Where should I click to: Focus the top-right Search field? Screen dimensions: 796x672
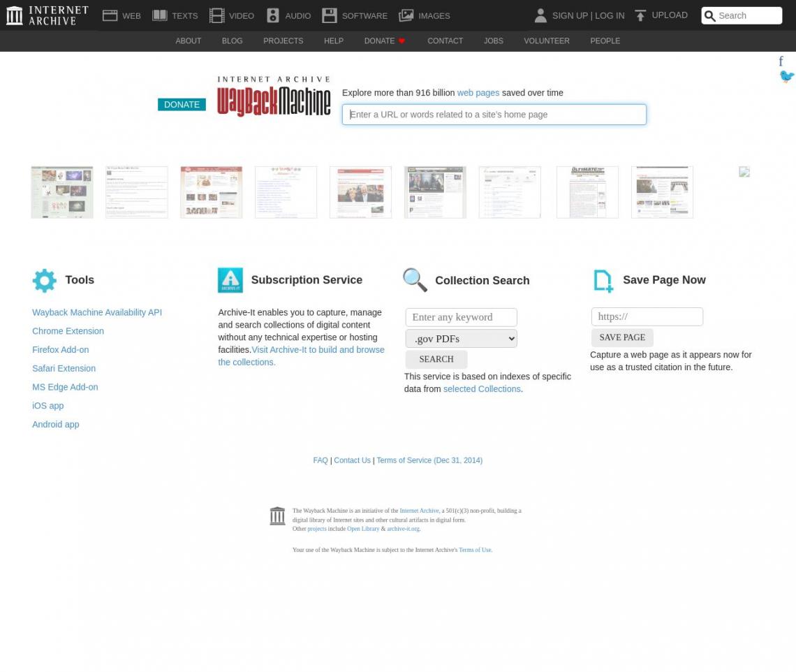coord(742,16)
